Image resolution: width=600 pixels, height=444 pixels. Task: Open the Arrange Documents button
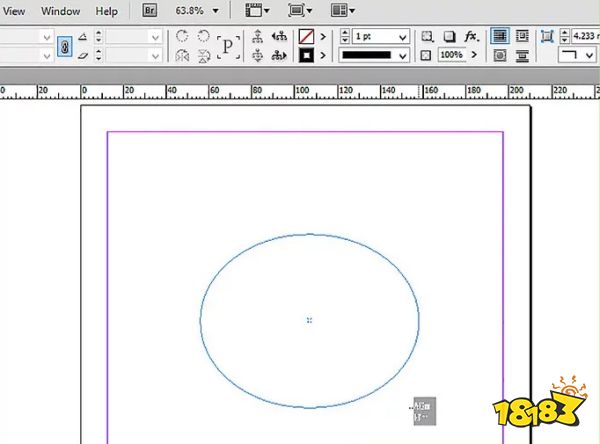click(343, 11)
